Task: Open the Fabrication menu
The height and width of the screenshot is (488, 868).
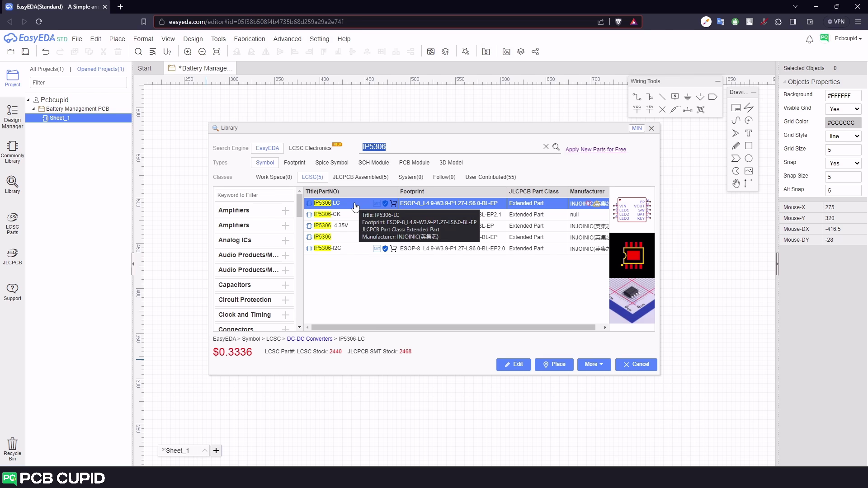Action: pyautogui.click(x=249, y=39)
